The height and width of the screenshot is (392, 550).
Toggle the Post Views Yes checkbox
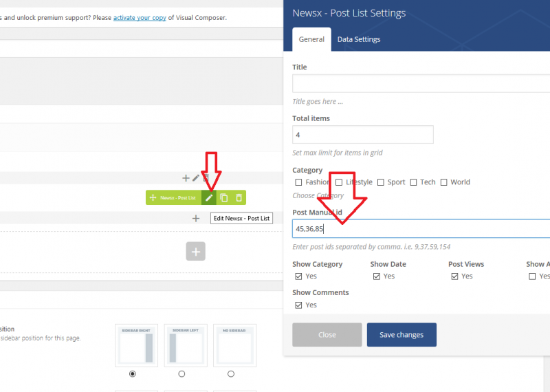click(x=454, y=276)
